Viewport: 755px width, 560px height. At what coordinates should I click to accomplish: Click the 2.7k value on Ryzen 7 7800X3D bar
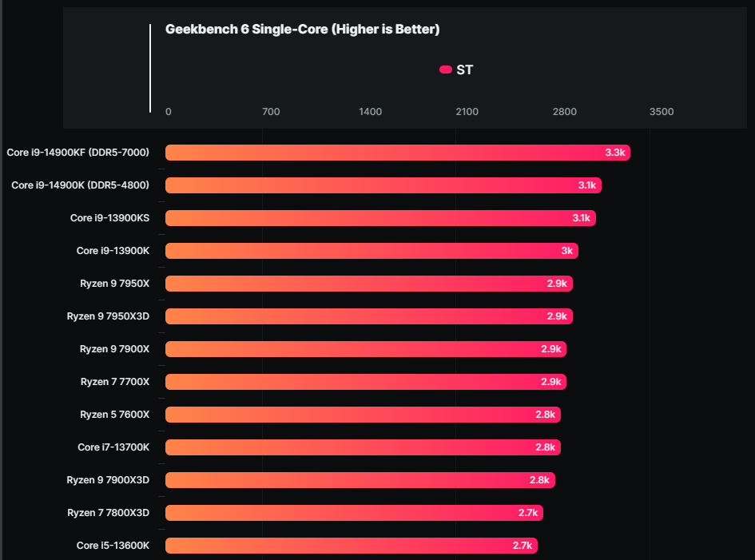pos(528,513)
